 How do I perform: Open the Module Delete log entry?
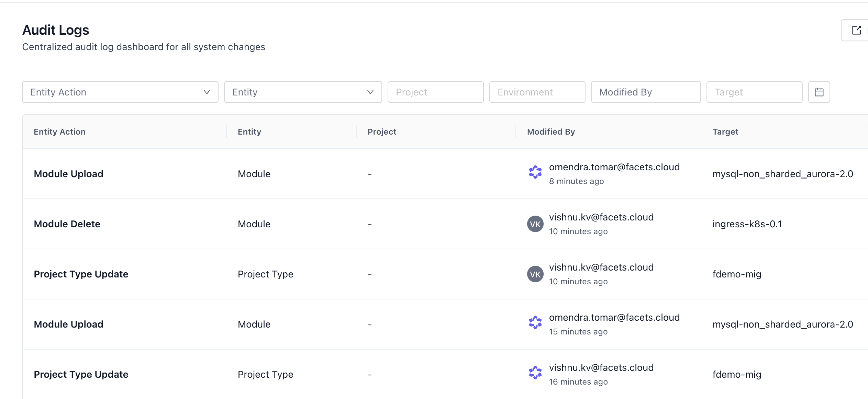[67, 224]
